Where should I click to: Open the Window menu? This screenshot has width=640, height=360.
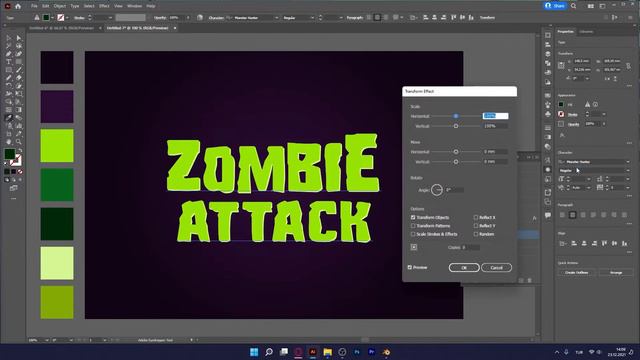tap(134, 6)
